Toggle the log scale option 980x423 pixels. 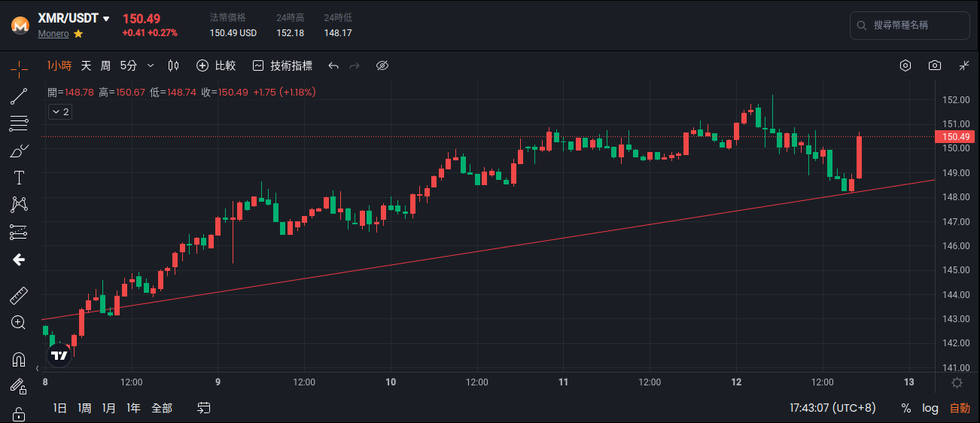[x=930, y=408]
